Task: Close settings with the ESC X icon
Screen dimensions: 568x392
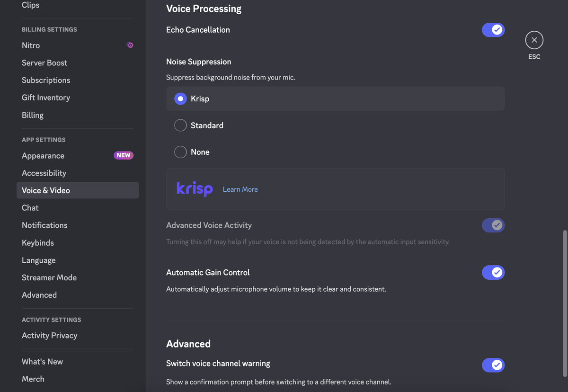Action: (534, 40)
